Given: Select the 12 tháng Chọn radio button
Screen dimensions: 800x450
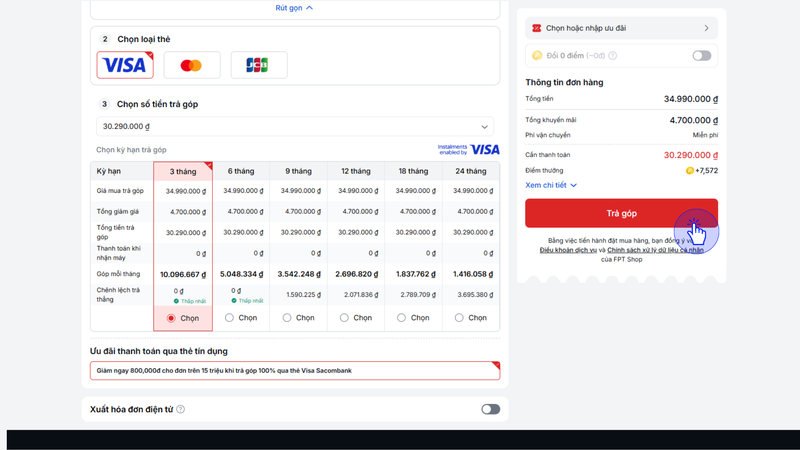Looking at the screenshot, I should pos(344,318).
